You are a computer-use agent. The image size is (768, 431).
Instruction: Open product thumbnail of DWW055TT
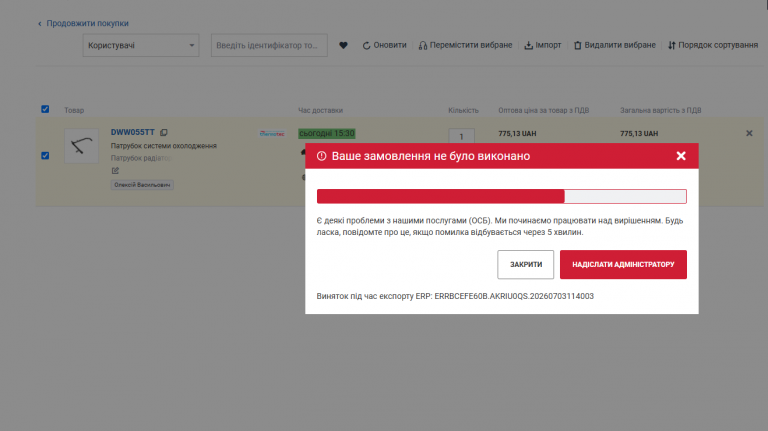[81, 146]
